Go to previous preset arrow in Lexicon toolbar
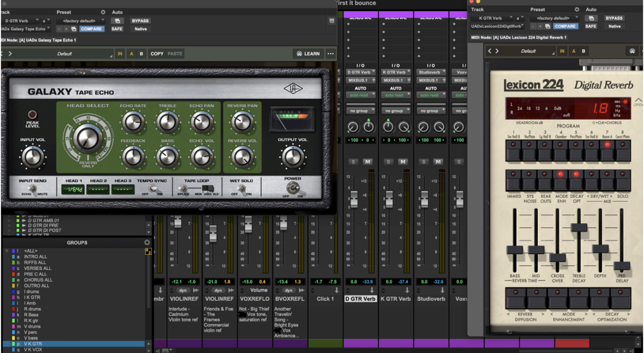 pos(489,51)
